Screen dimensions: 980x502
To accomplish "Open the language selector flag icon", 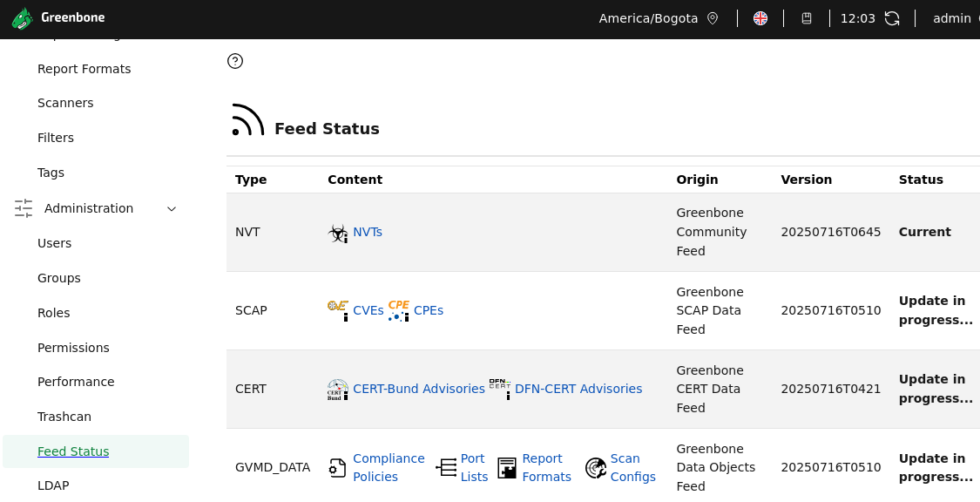I will [760, 18].
